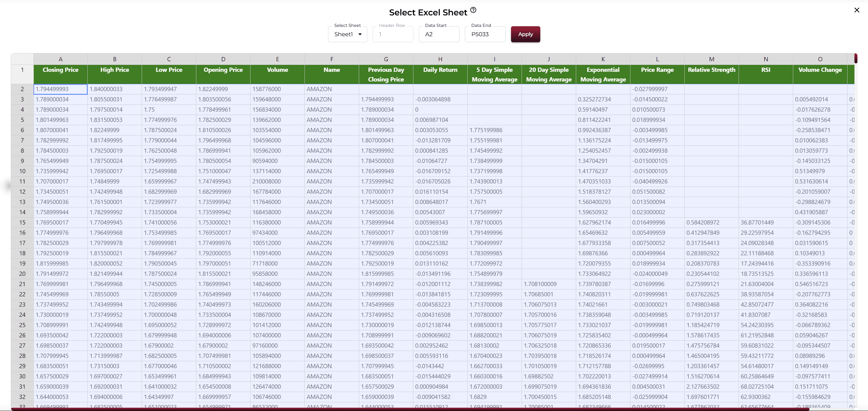Select cell with value 0.584208972
The width and height of the screenshot is (868, 411).
[712, 222]
